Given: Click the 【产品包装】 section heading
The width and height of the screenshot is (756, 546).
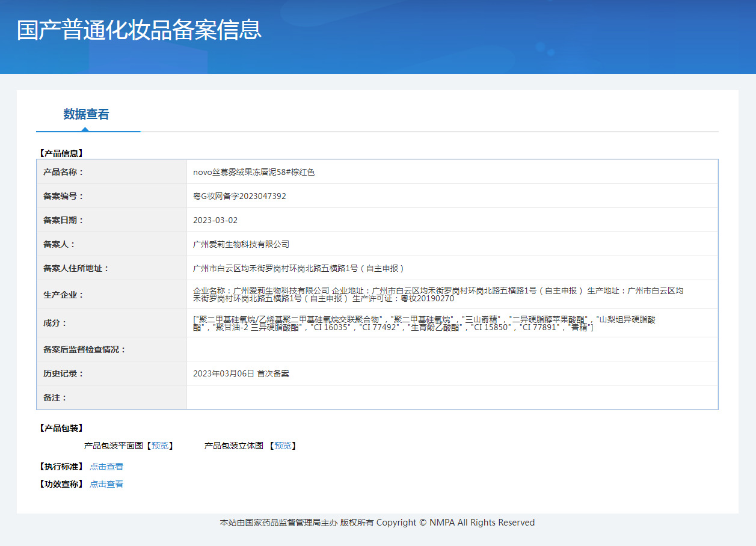Looking at the screenshot, I should (x=61, y=428).
